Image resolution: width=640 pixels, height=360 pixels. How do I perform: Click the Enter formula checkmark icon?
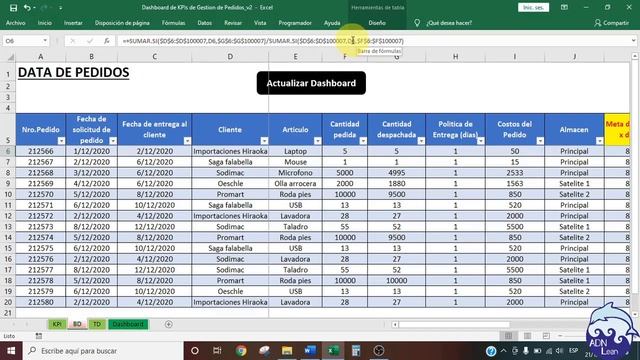[x=90, y=41]
